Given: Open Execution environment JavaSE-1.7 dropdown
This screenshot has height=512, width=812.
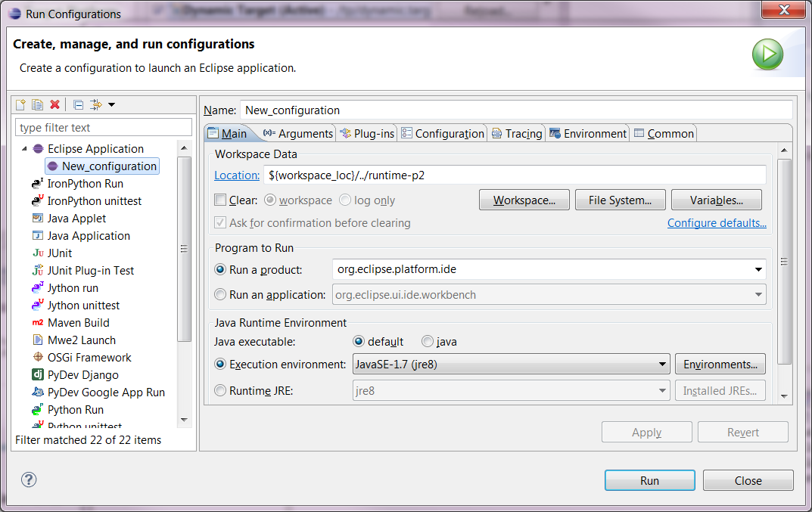Looking at the screenshot, I should coord(662,365).
